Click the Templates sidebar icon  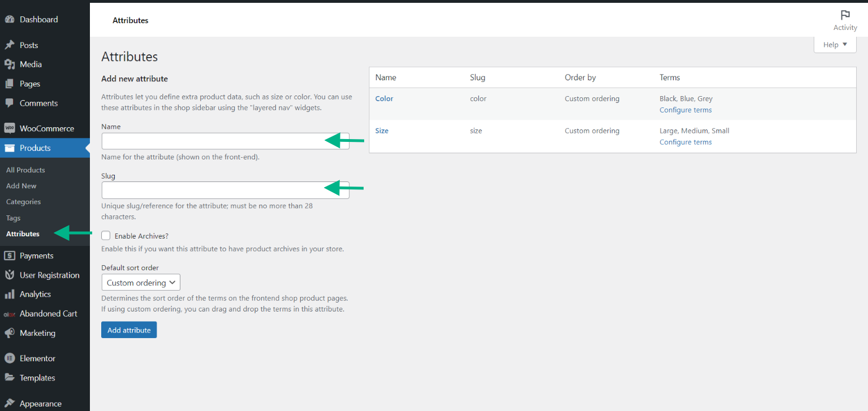10,378
